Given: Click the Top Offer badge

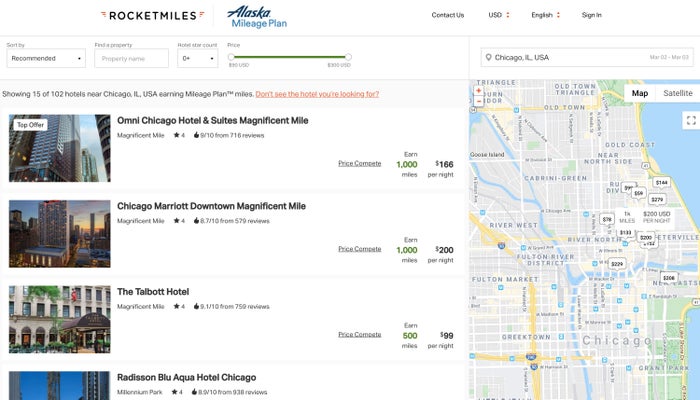Looking at the screenshot, I should [x=30, y=125].
